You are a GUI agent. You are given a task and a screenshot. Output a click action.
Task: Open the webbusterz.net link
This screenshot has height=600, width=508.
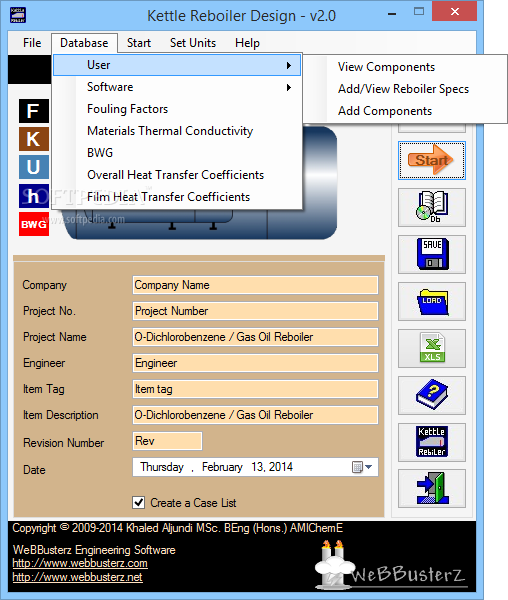(x=77, y=577)
